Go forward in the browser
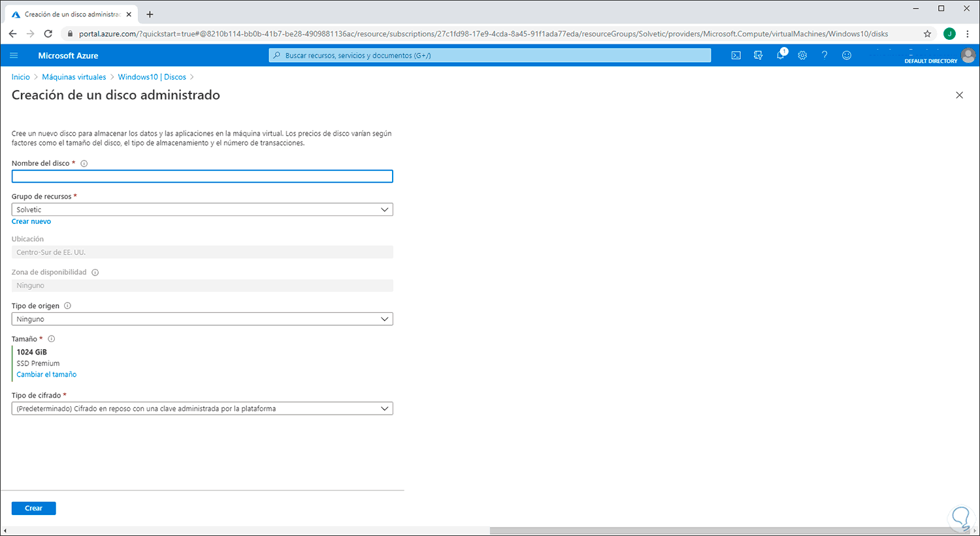Viewport: 980px width, 536px height. pyautogui.click(x=30, y=34)
